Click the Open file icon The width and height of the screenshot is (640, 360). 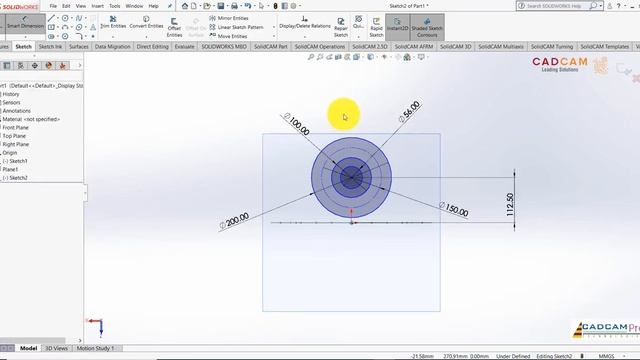207,6
